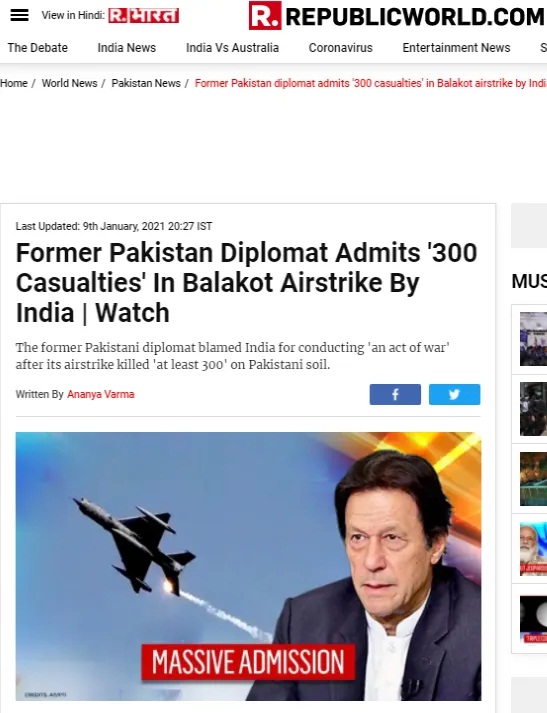Open Entertainment News section
547x713 pixels.
456,48
